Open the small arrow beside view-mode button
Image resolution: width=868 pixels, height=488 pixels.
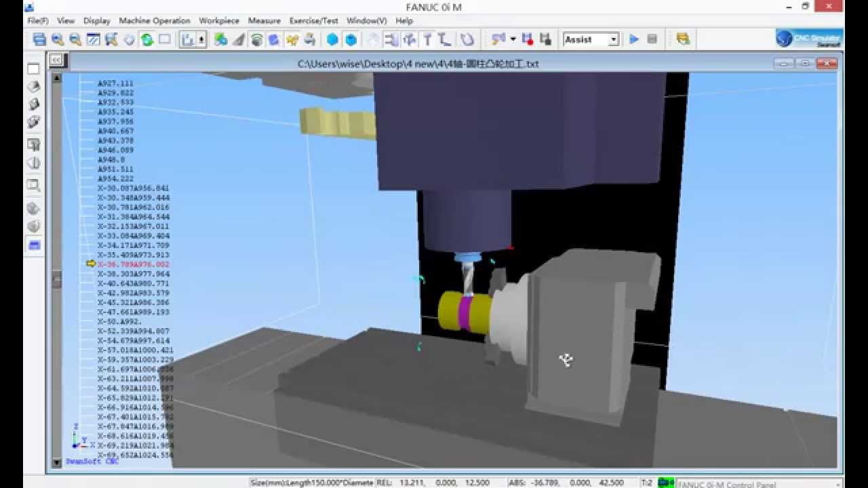point(201,39)
